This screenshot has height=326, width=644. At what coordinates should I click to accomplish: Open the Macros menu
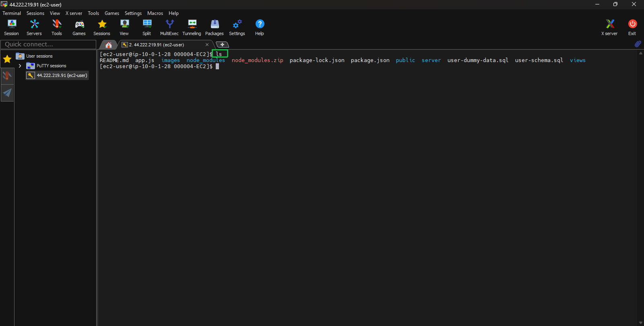pos(155,13)
